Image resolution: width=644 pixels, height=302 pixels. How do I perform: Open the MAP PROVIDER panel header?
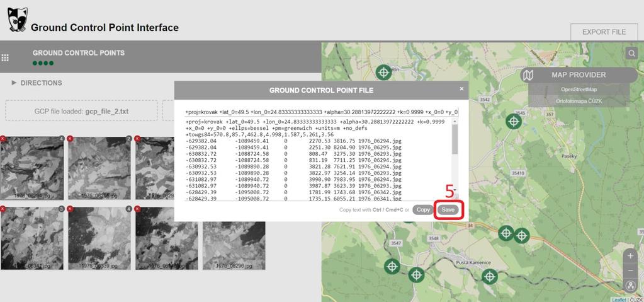(579, 75)
